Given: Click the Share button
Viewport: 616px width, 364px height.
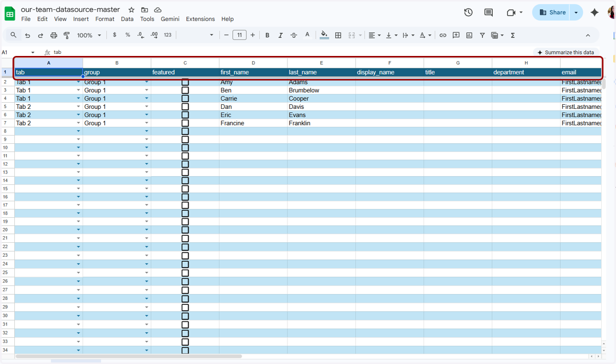Looking at the screenshot, I should click(552, 12).
